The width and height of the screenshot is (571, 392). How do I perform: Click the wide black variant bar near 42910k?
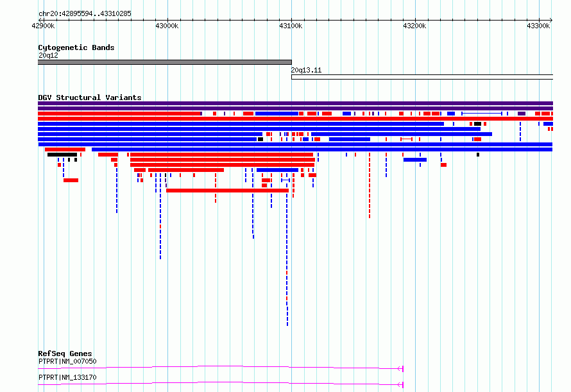coord(62,155)
